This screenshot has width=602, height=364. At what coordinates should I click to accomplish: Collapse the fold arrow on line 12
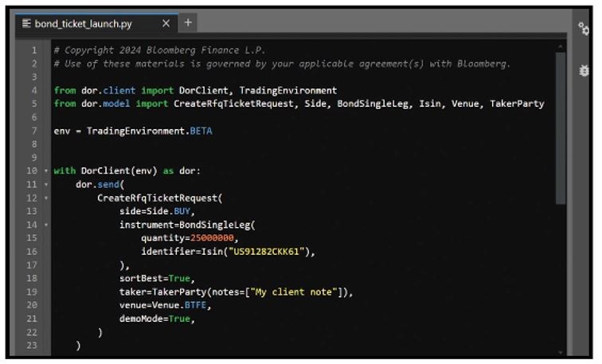[x=46, y=198]
